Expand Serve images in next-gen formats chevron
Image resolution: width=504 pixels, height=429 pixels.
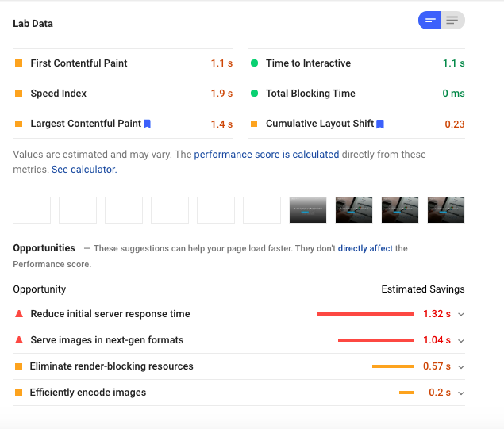(461, 340)
